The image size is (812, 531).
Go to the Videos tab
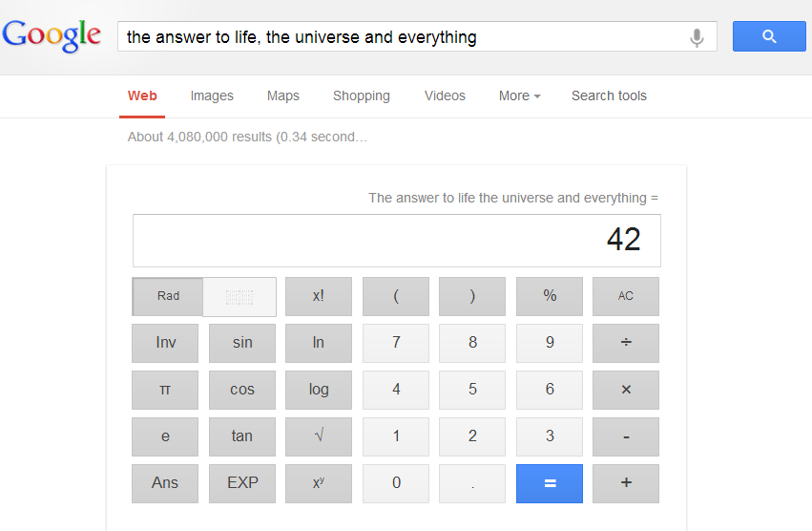(x=445, y=96)
